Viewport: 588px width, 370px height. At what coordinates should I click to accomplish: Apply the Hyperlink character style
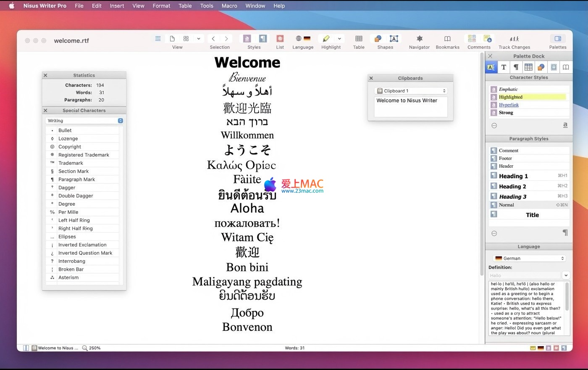(509, 105)
